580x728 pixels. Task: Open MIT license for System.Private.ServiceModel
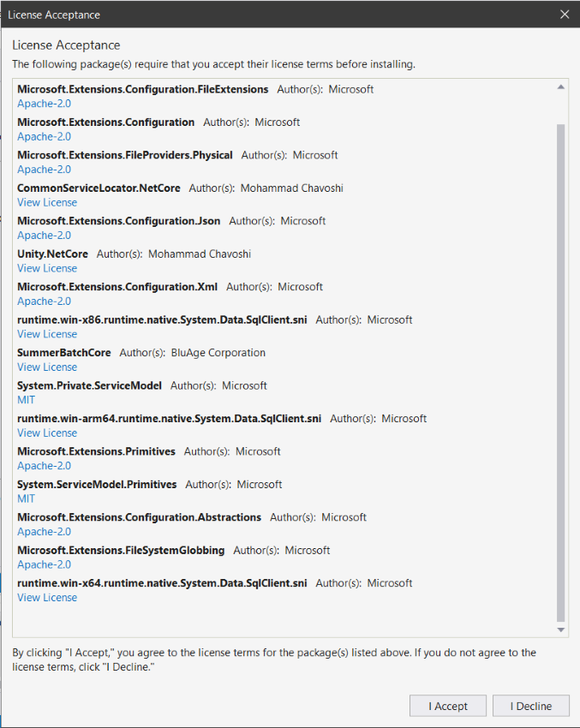click(26, 400)
